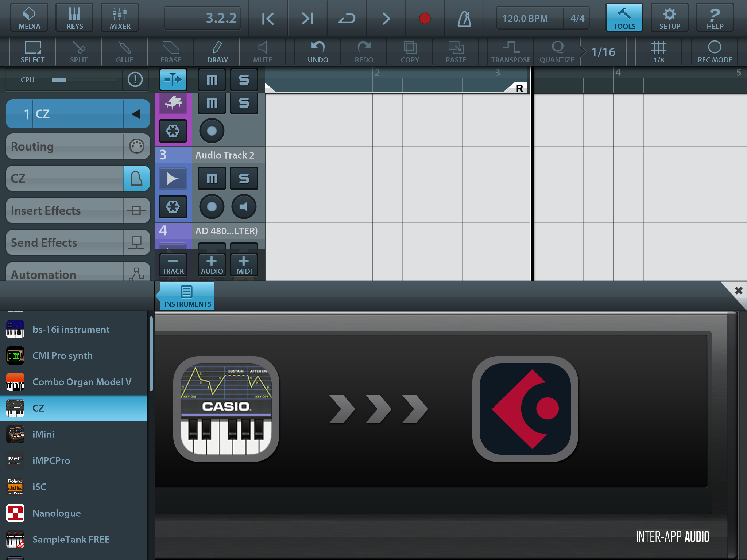Open the virtual KEYS keyboard
Image resolution: width=747 pixels, height=560 pixels.
[74, 17]
